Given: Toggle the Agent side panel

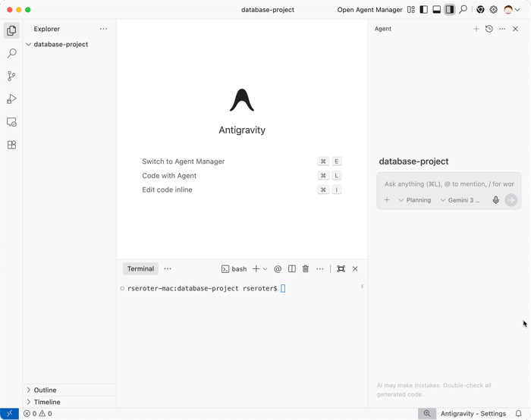Looking at the screenshot, I should [450, 10].
